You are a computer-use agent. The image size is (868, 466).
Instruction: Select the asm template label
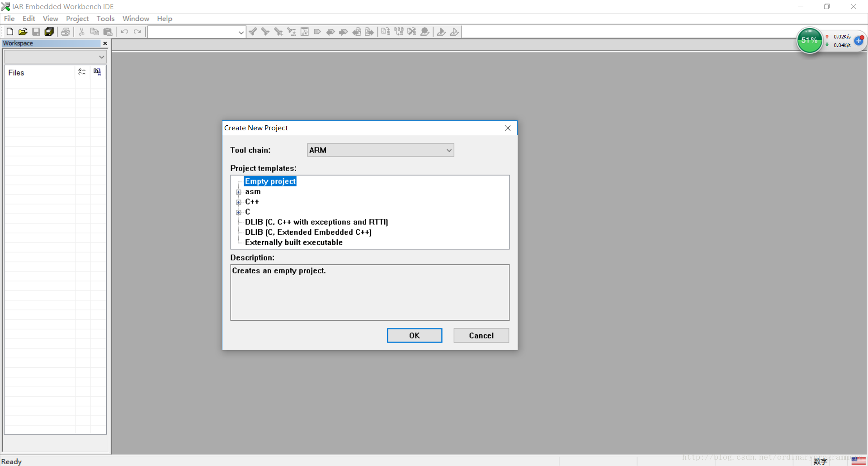(x=253, y=192)
